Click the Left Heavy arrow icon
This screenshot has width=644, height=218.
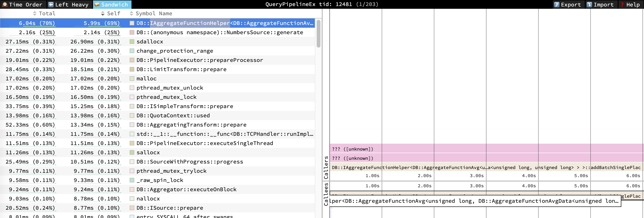pos(51,4)
